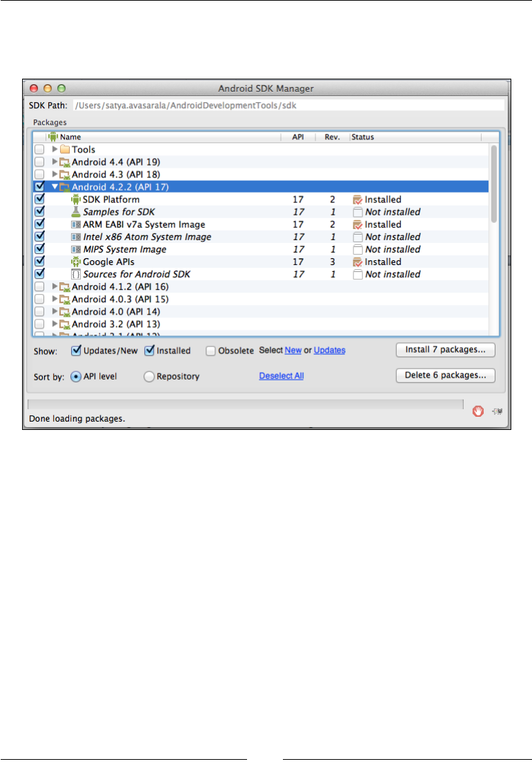Image resolution: width=532 pixels, height=766 pixels.
Task: Click the Rev. column header
Action: 332,137
